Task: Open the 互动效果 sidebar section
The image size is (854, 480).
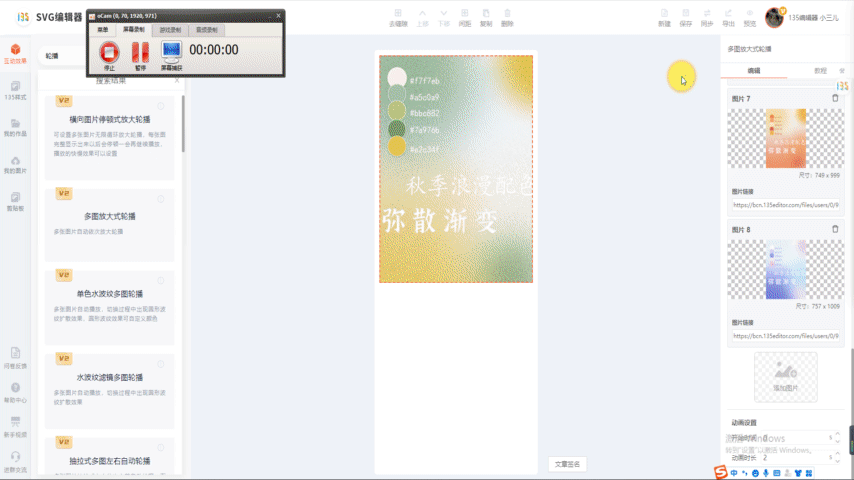Action: tap(15, 54)
